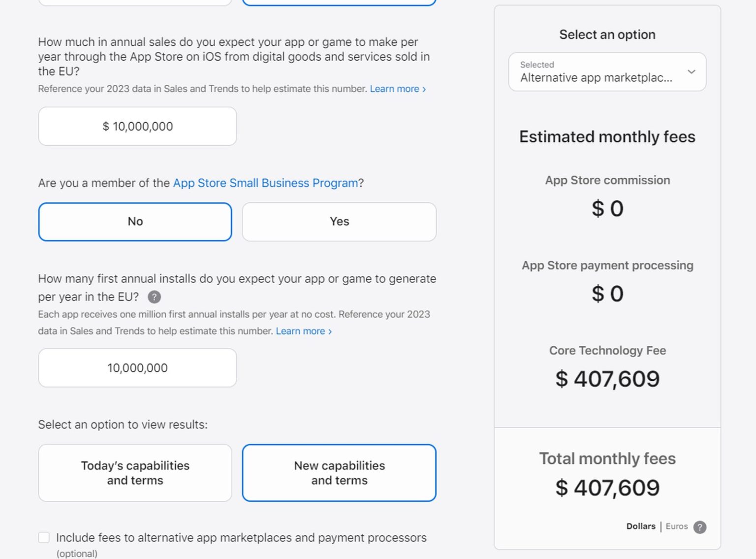Open App Store Small Business Program link

coord(265,183)
